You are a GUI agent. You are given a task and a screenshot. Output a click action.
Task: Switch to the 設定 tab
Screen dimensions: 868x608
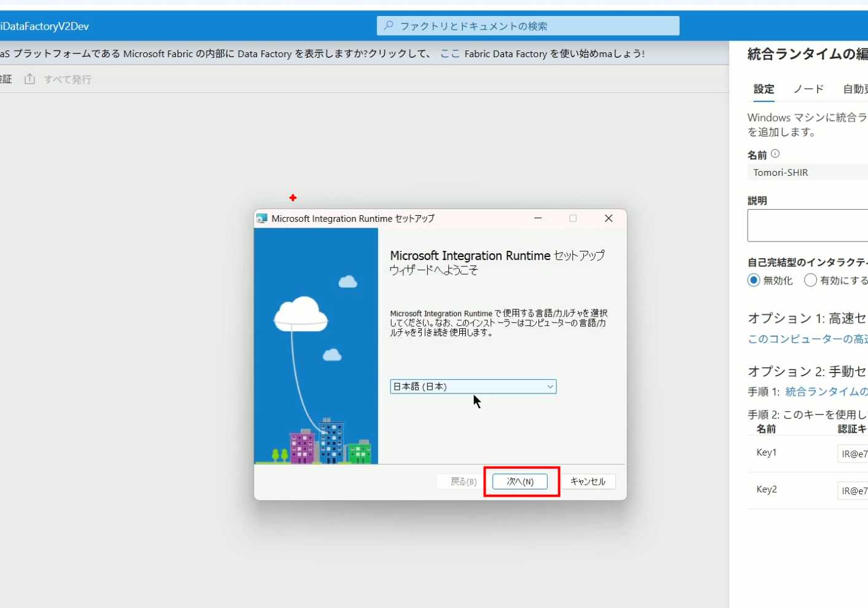pyautogui.click(x=763, y=89)
